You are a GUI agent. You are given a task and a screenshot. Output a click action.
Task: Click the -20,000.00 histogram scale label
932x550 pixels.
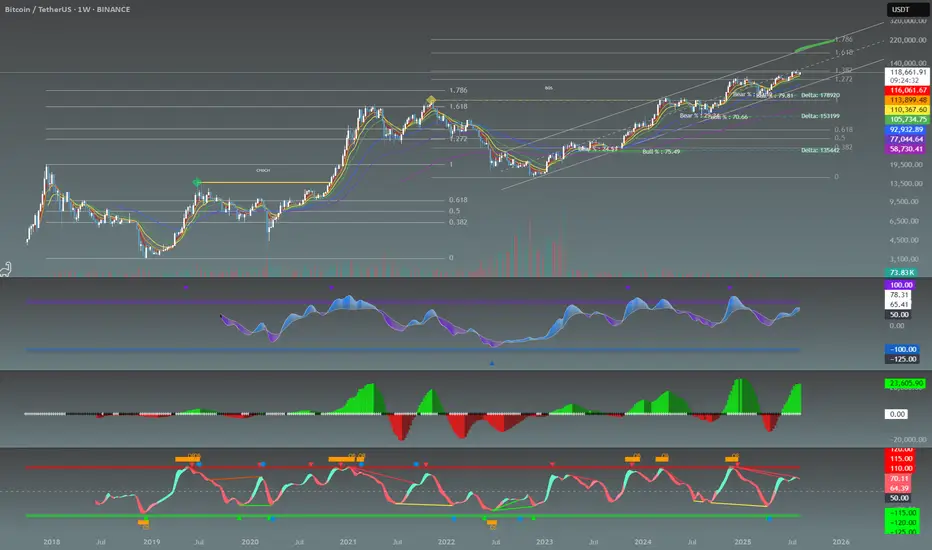coord(908,439)
